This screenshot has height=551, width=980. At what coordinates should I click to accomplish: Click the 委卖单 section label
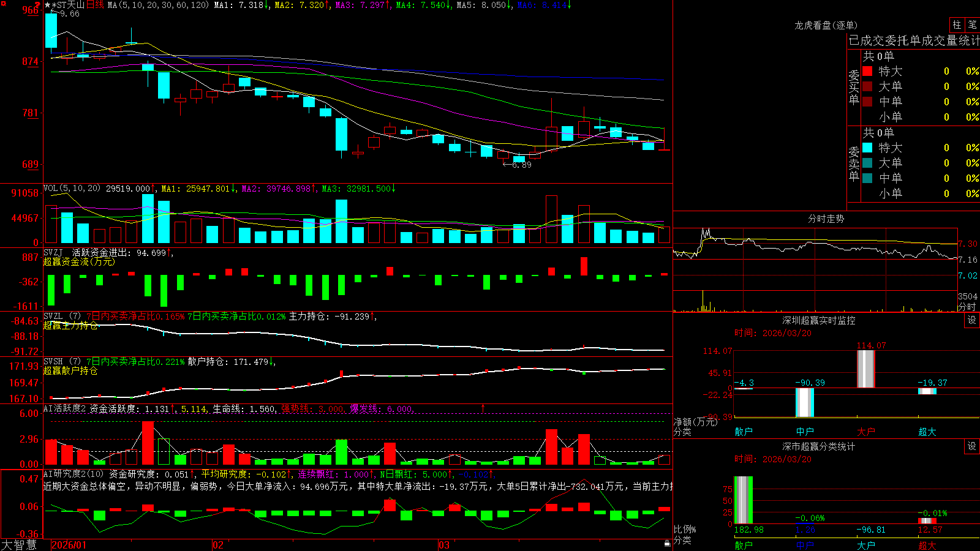click(854, 164)
